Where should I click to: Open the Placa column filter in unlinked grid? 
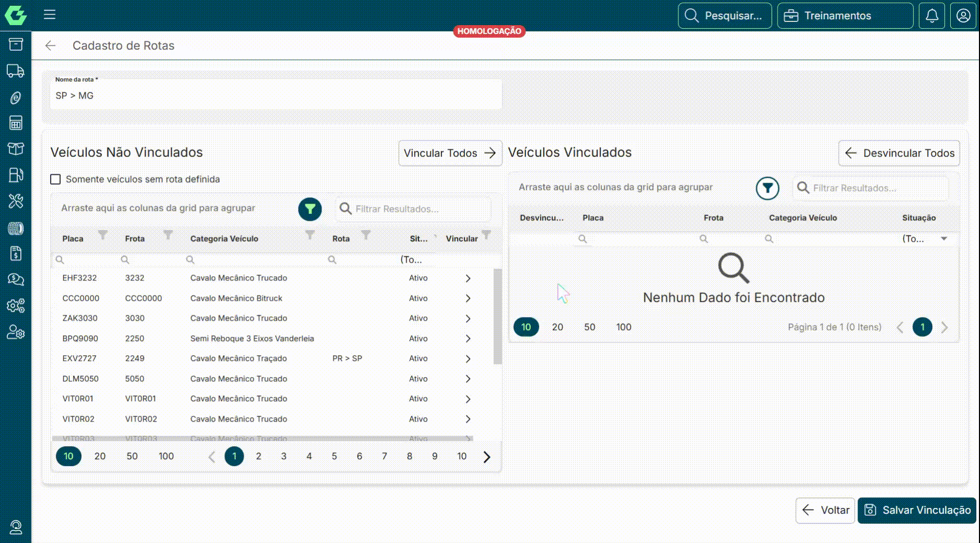pyautogui.click(x=103, y=234)
